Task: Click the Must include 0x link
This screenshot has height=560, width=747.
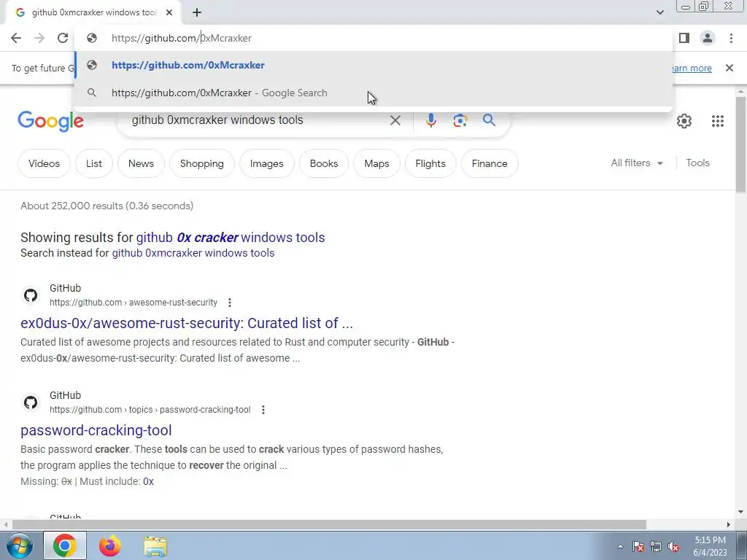Action: 148,481
